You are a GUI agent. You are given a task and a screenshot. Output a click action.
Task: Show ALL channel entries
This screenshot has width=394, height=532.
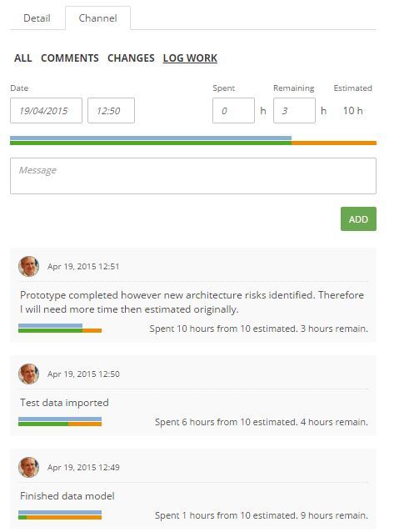coord(23,58)
